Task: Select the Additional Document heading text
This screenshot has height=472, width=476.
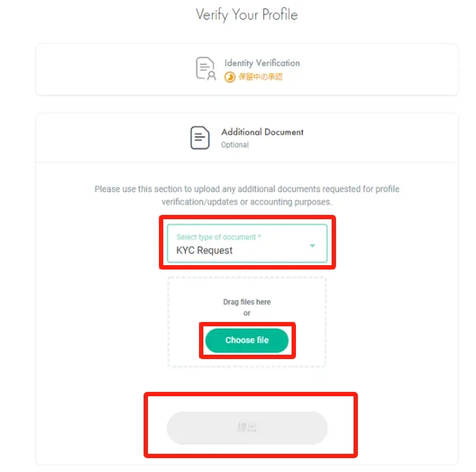Action: click(x=262, y=132)
